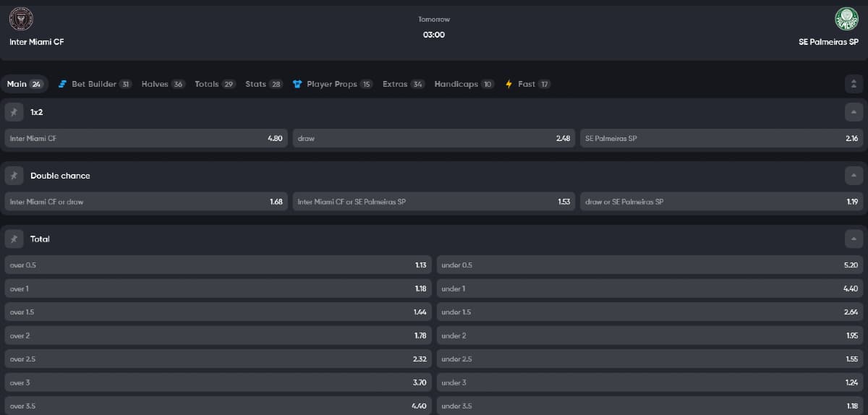Click the Inter Miami CF team logo
868x415 pixels.
21,19
